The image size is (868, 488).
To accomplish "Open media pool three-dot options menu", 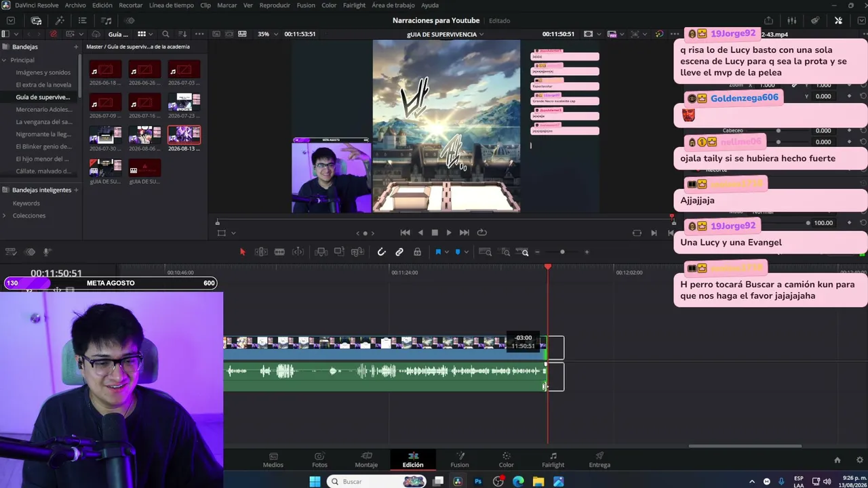I will 199,34.
